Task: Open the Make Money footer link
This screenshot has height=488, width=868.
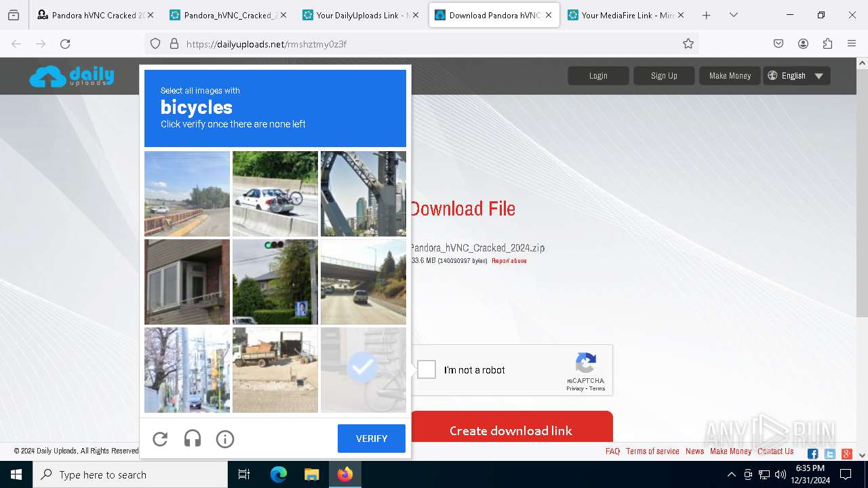Action: 730,451
